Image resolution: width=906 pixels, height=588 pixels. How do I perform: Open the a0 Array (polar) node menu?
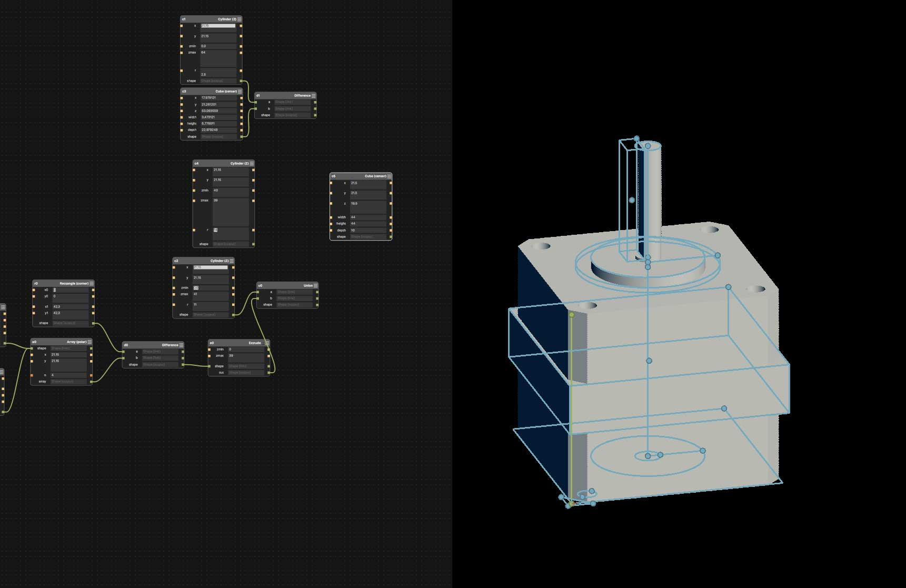pos(91,341)
